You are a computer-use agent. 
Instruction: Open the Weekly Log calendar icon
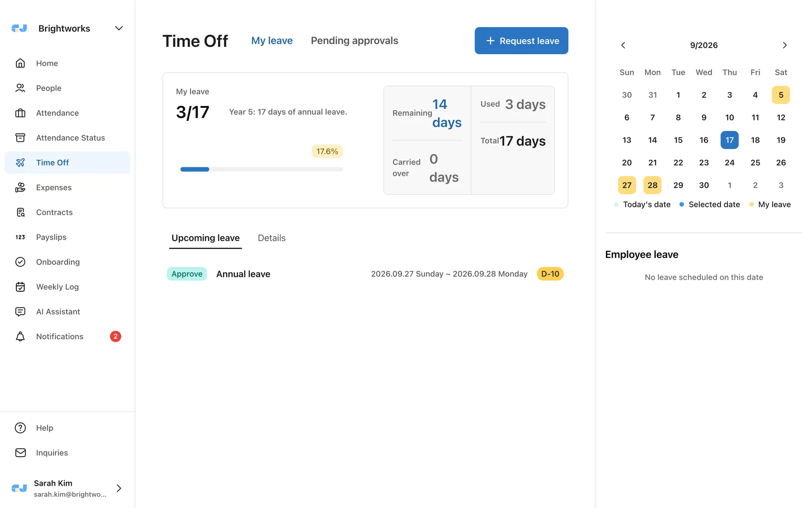20,287
